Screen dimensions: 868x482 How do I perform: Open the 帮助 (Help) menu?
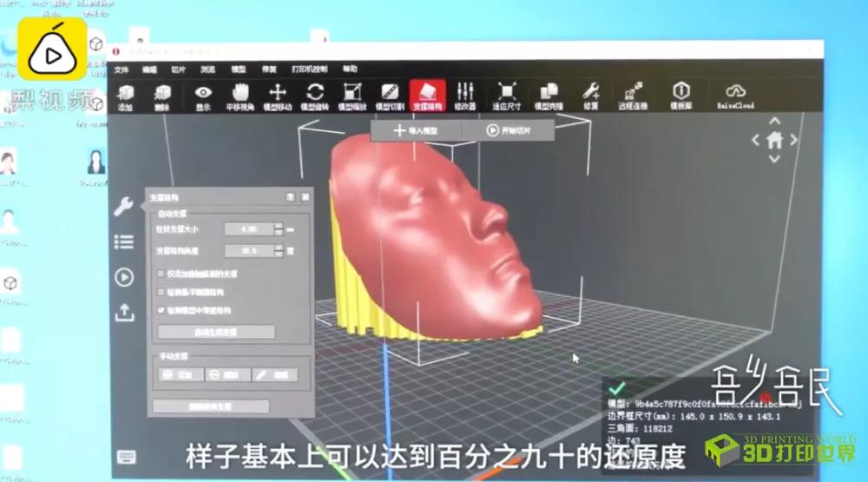coord(350,69)
